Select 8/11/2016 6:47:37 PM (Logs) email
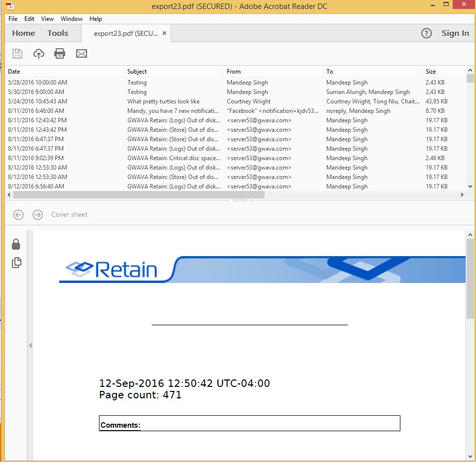This screenshot has height=462, width=476. coord(236,148)
